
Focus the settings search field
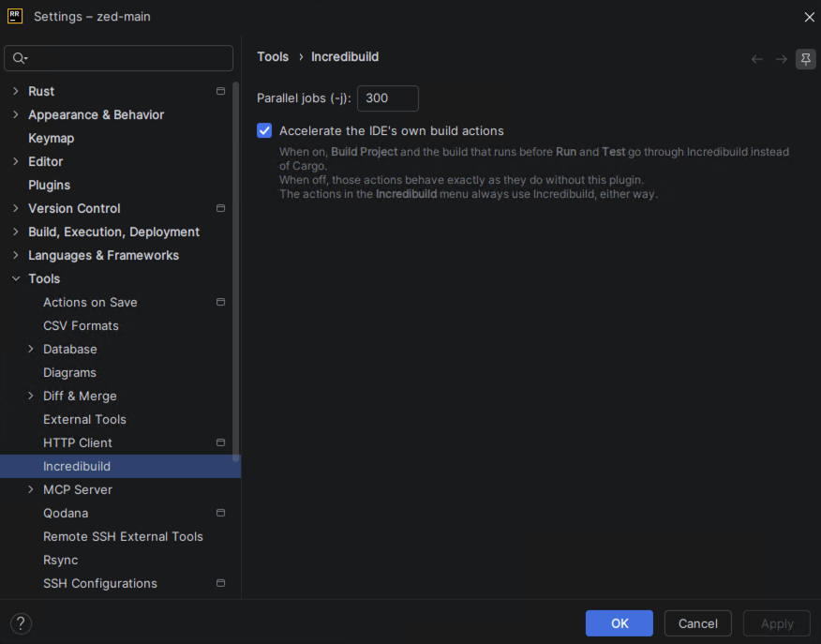pyautogui.click(x=118, y=58)
